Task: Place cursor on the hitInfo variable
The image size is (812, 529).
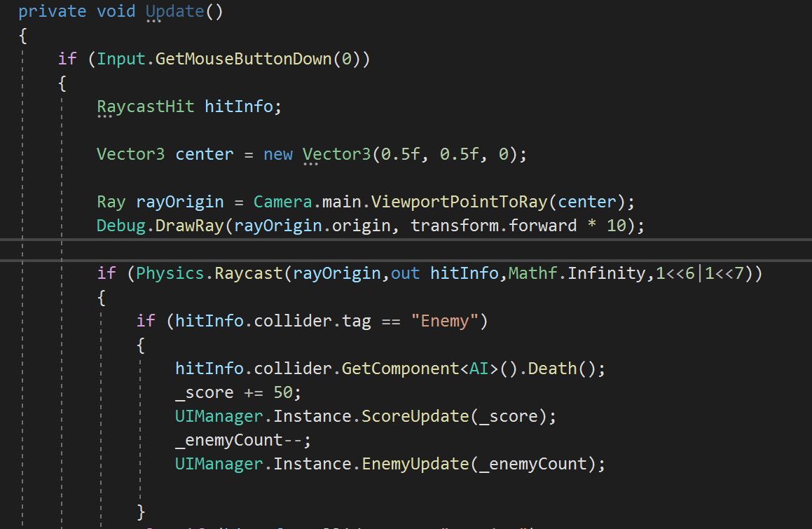Action: click(238, 106)
